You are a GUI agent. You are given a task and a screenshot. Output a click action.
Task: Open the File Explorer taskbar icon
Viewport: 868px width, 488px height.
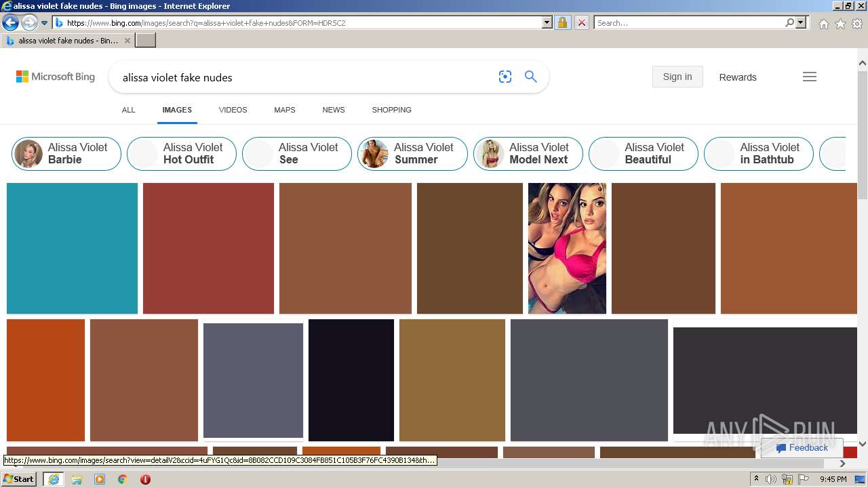click(x=77, y=479)
